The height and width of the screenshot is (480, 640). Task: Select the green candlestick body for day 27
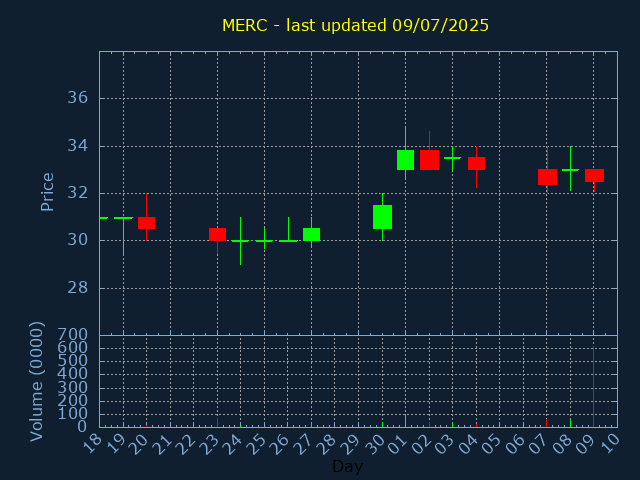311,234
